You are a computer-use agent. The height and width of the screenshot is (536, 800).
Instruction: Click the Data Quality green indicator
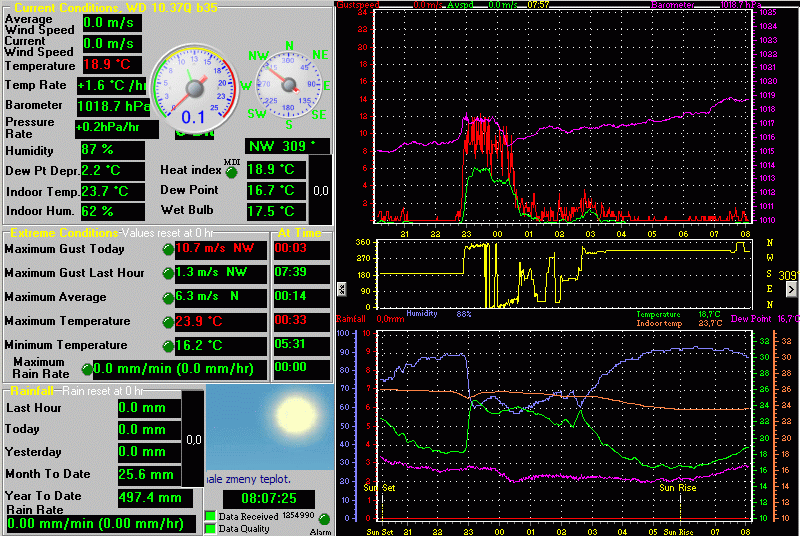coord(210,528)
